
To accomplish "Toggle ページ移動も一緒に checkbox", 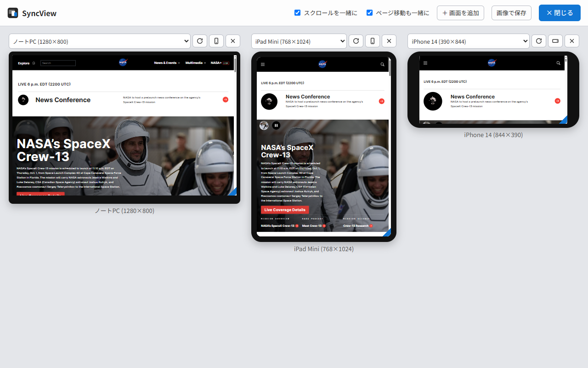I will 369,13.
